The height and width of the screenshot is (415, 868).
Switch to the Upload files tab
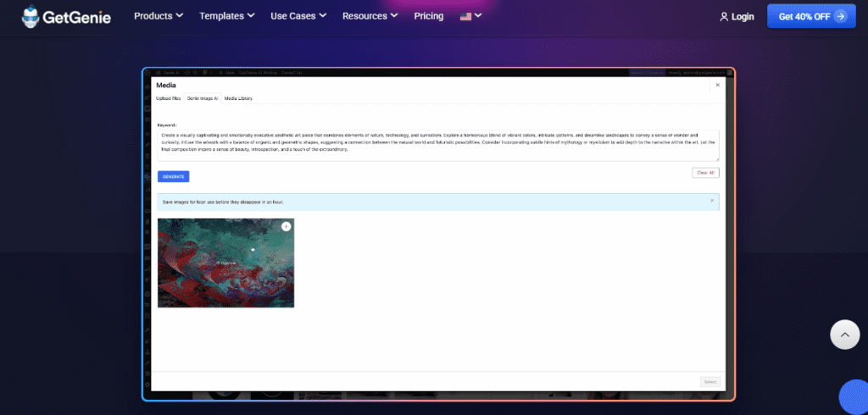click(x=169, y=98)
